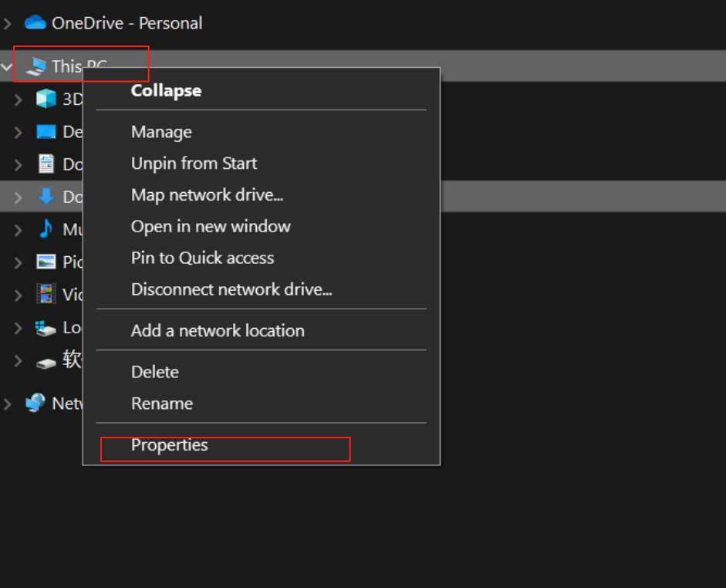
Task: Choose Rename from the menu
Action: pos(161,404)
